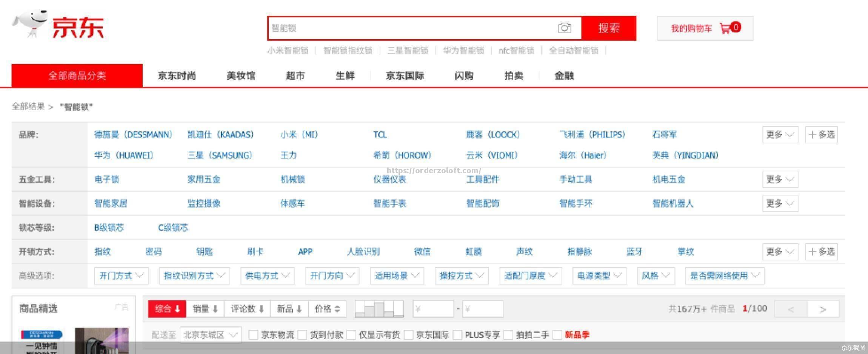Click the camera image-search icon

click(564, 28)
